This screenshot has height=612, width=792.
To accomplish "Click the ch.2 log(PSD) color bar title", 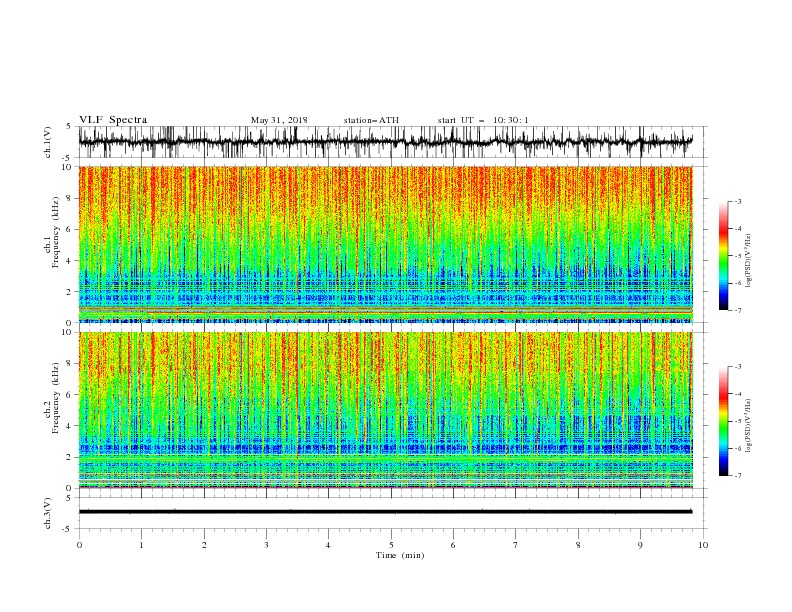I will 749,426.
